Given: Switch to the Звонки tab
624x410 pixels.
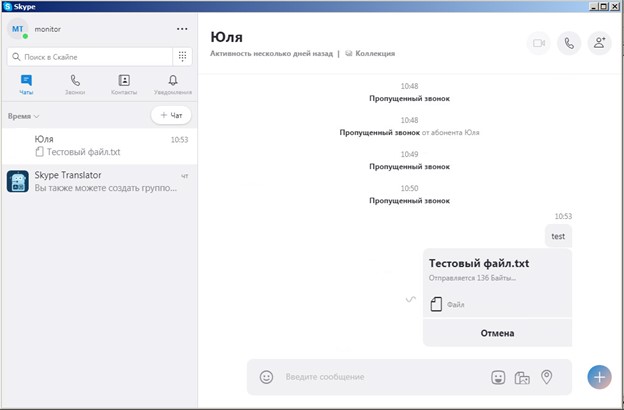Looking at the screenshot, I should (x=75, y=84).
